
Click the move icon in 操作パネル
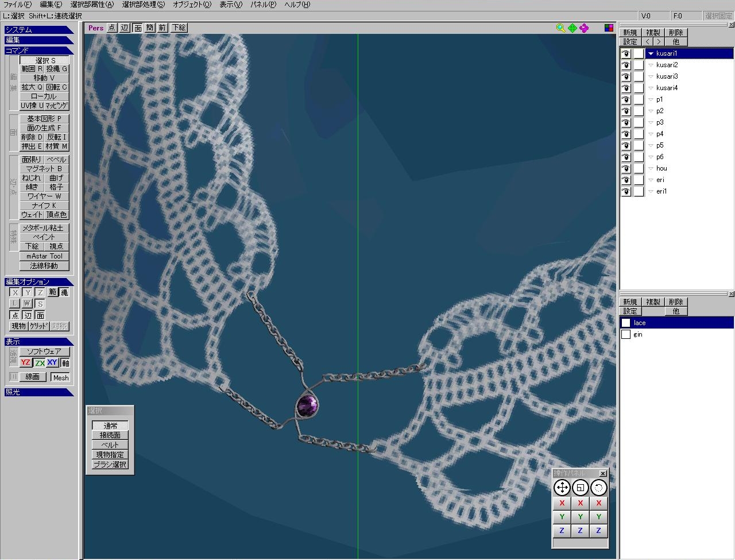click(562, 488)
